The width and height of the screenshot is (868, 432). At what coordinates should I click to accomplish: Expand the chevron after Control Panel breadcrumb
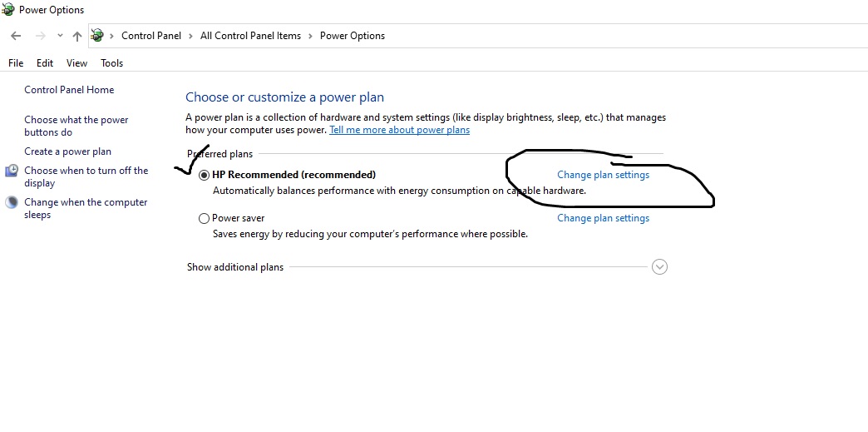point(190,36)
